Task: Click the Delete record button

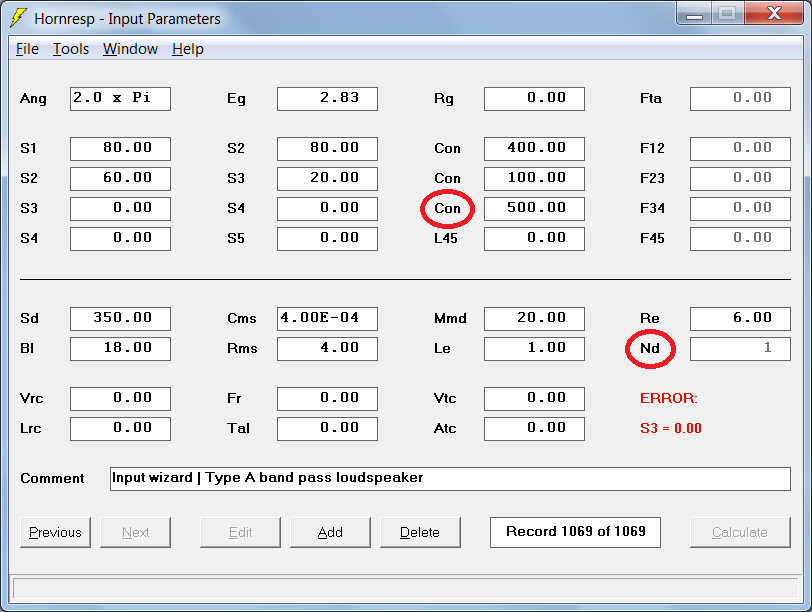Action: pyautogui.click(x=420, y=532)
